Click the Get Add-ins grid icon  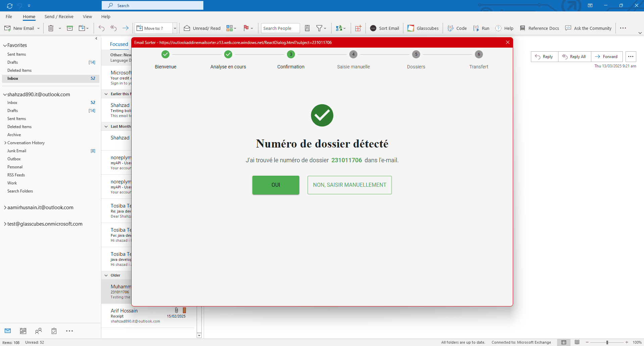pyautogui.click(x=358, y=28)
